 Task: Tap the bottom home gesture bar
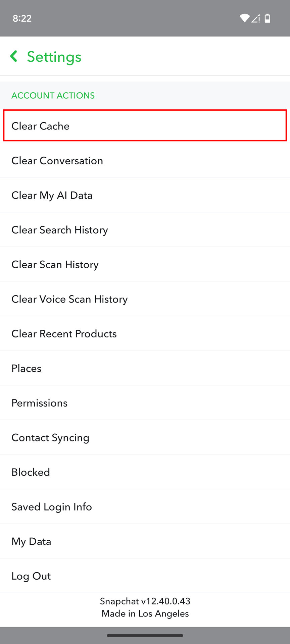pyautogui.click(x=145, y=635)
